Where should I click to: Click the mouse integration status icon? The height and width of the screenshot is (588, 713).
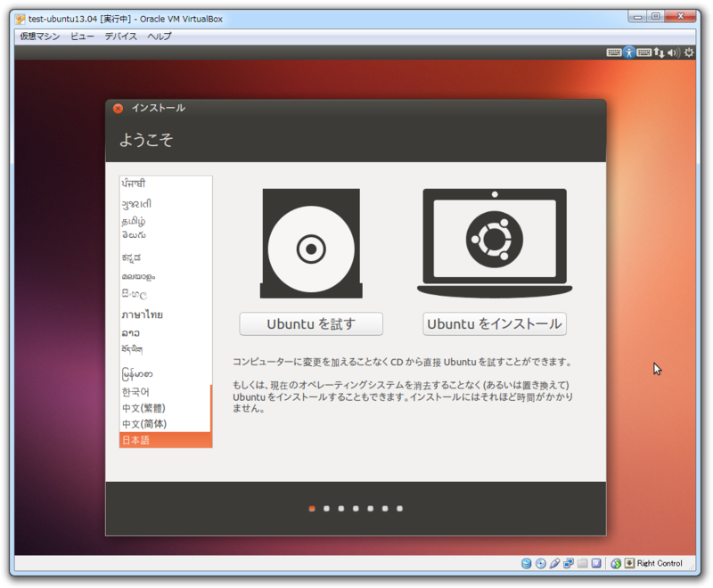[x=616, y=563]
